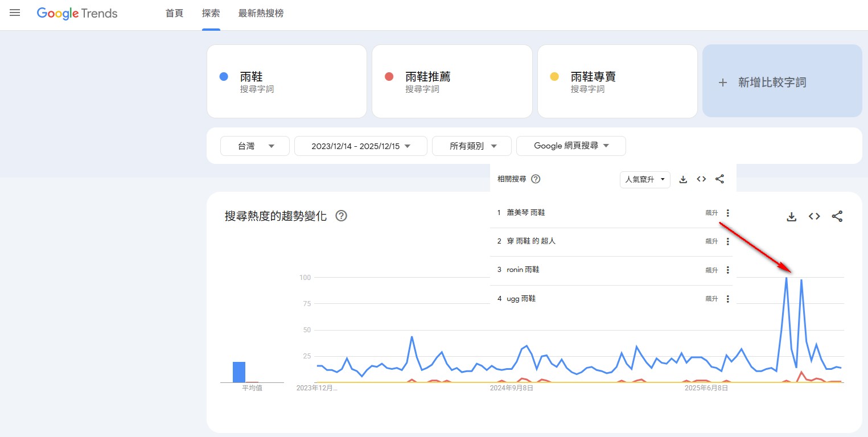Expand the 所有類別 category dropdown
Viewport: 868px width, 437px height.
point(471,146)
